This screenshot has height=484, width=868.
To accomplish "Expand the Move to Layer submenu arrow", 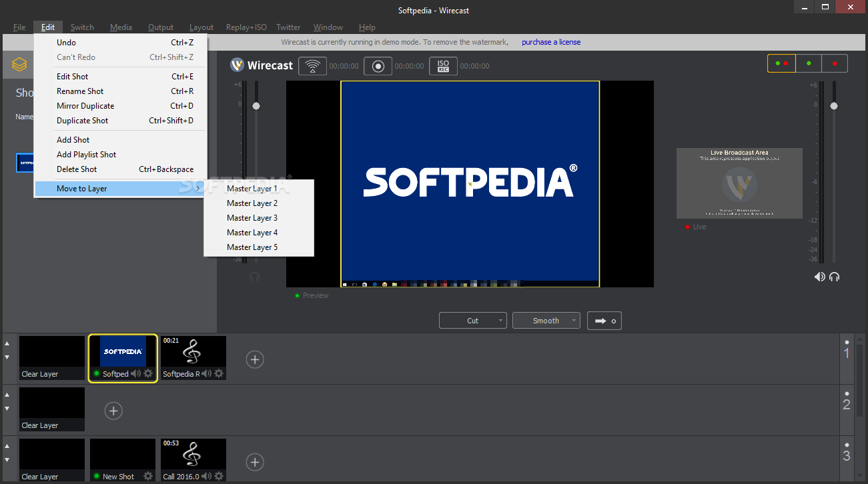I will (197, 189).
